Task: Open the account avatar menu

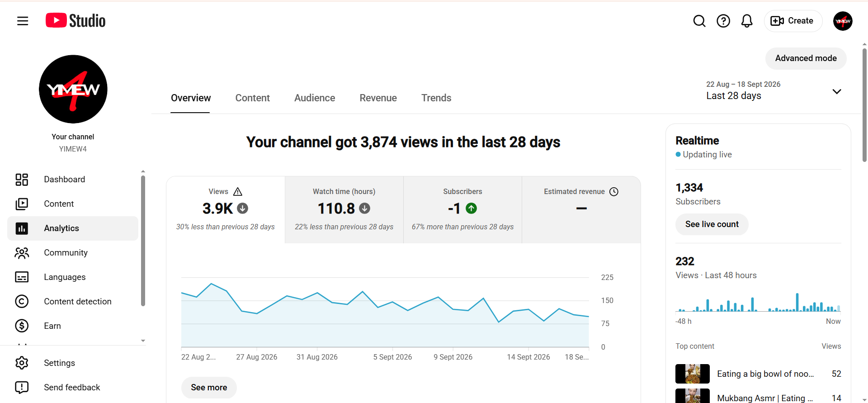Action: pos(843,21)
